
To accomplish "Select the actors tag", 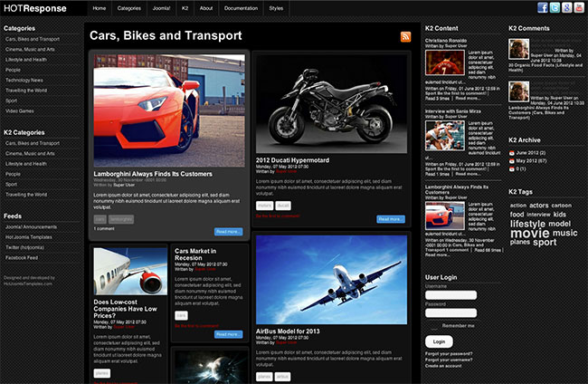I will click(539, 206).
